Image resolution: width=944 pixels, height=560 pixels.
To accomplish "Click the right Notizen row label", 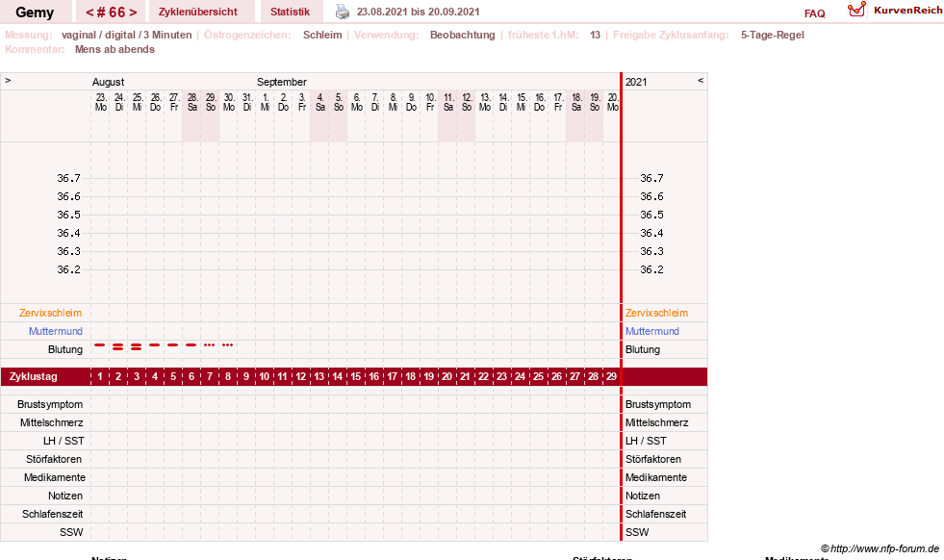I will click(x=643, y=496).
